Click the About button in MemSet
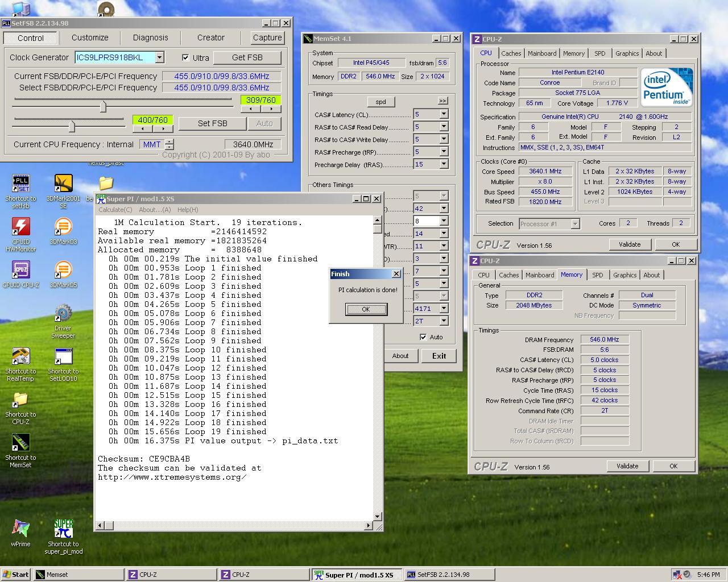728x582 pixels. click(x=400, y=356)
